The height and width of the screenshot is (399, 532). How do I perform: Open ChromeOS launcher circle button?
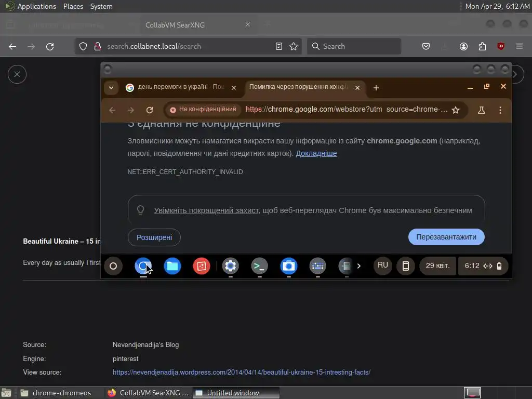click(x=113, y=266)
